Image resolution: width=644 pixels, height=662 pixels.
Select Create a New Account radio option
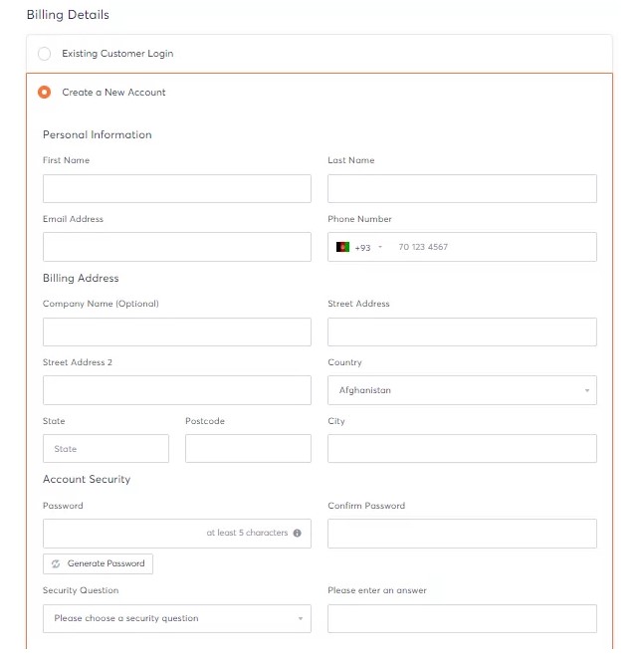(45, 92)
